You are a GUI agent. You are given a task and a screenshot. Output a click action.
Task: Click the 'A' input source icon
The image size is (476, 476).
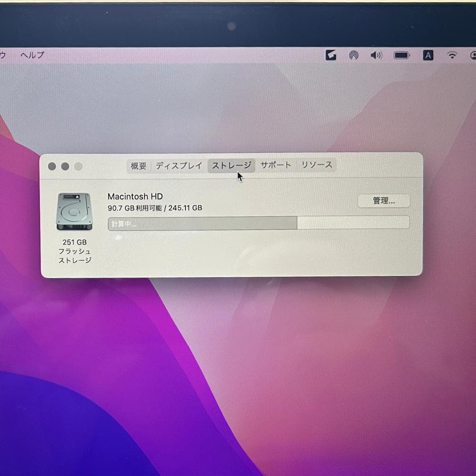coord(428,55)
